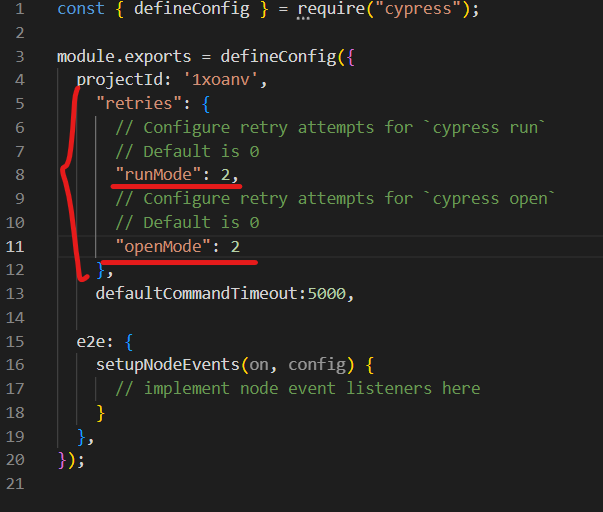This screenshot has width=603, height=512.
Task: Click the on parameter in setupNodeEvents
Action: [x=259, y=365]
